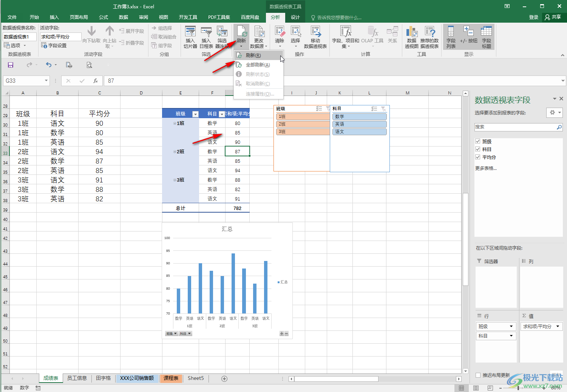This screenshot has width=567, height=392.
Task: Uncheck the 班级 field checkbox
Action: pos(478,141)
